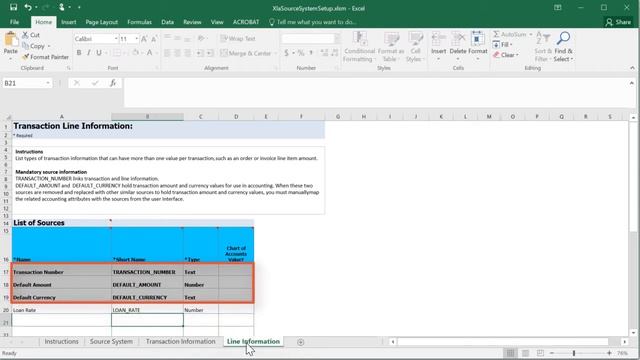Collapse the ribbon with the caret

click(632, 68)
